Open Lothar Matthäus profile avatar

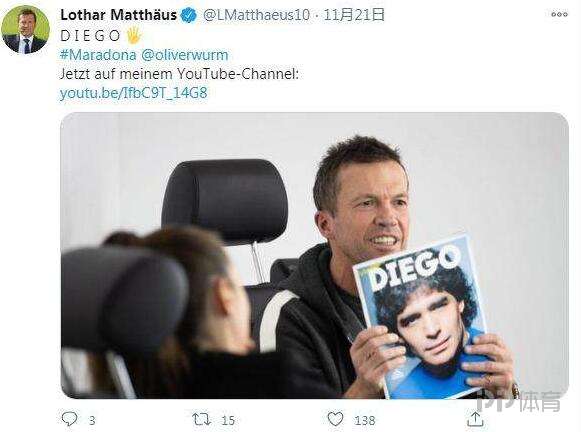click(x=25, y=30)
